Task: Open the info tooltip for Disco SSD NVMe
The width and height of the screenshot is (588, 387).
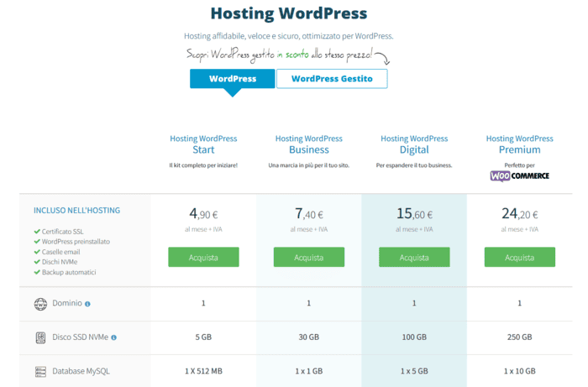Action: coord(113,337)
